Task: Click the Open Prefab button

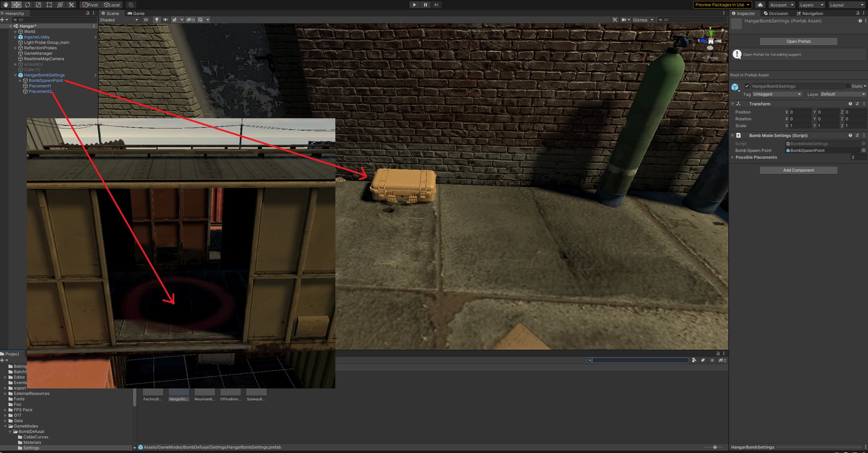Action: tap(798, 41)
